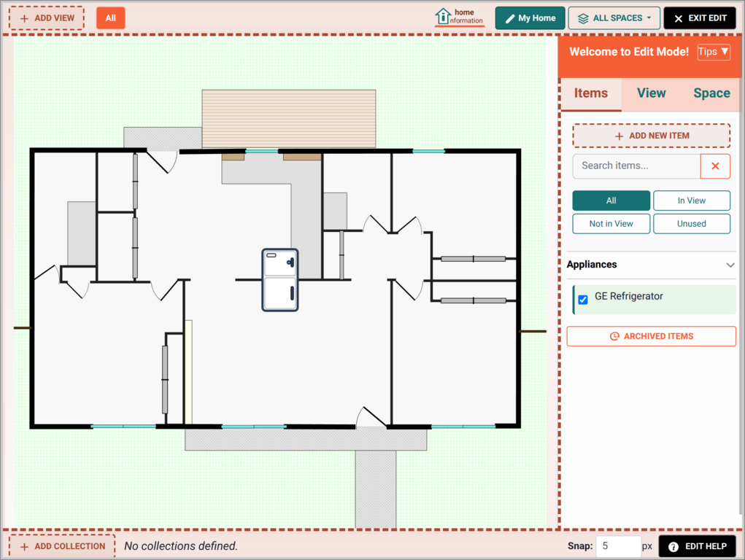Open EDIT HELP
This screenshot has height=560, width=745.
[x=698, y=546]
